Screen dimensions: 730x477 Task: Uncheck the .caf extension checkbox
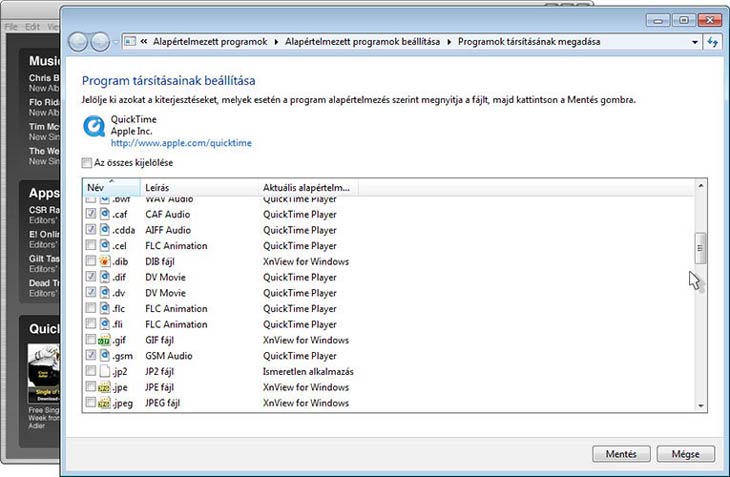click(x=91, y=214)
